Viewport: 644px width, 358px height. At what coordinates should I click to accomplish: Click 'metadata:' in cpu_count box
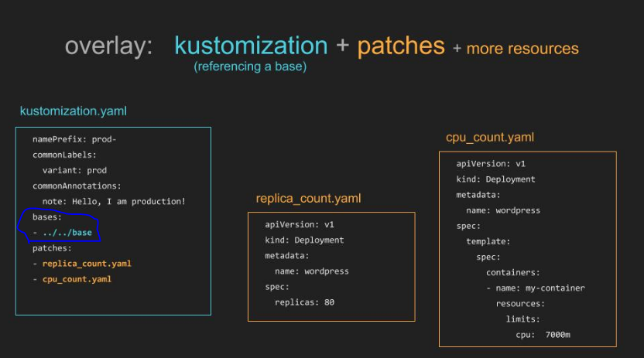[x=478, y=195]
